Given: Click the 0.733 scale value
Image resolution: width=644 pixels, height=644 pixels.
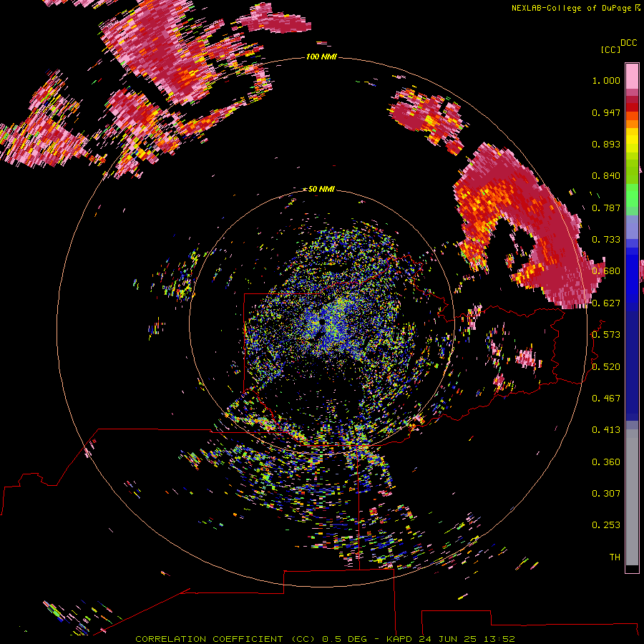Looking at the screenshot, I should [606, 240].
